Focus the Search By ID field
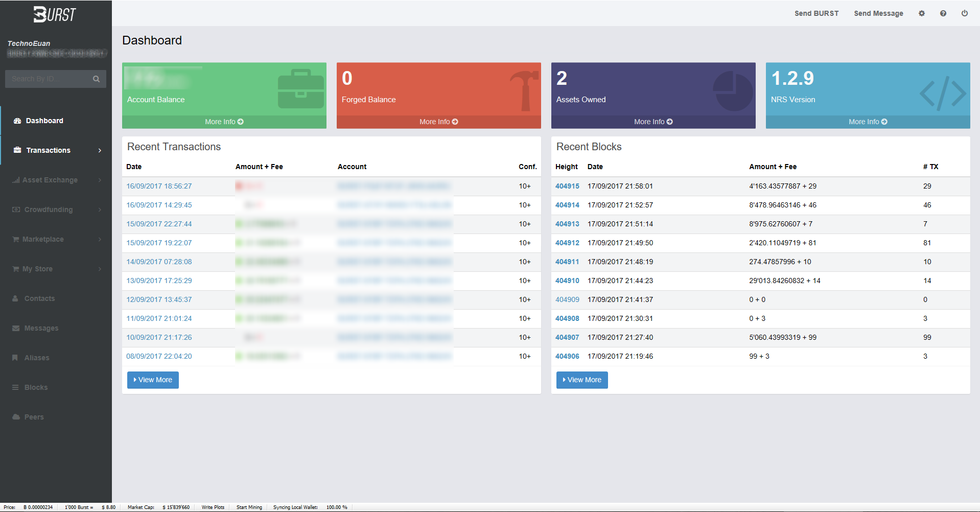980x512 pixels. pyautogui.click(x=49, y=79)
